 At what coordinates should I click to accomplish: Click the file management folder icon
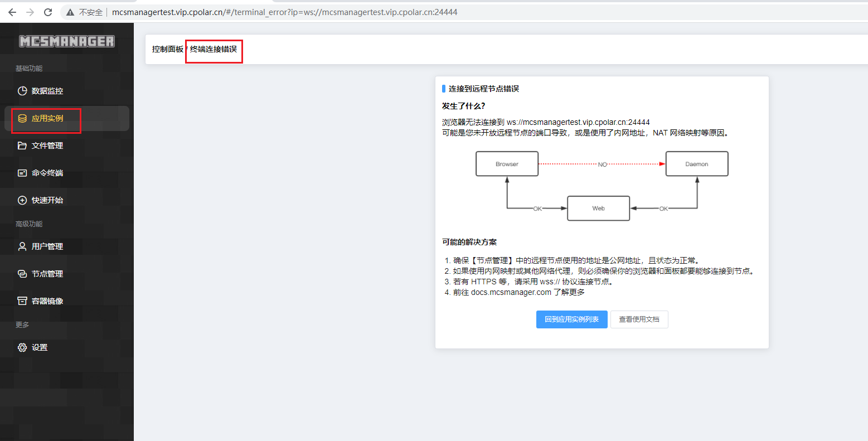coord(22,146)
